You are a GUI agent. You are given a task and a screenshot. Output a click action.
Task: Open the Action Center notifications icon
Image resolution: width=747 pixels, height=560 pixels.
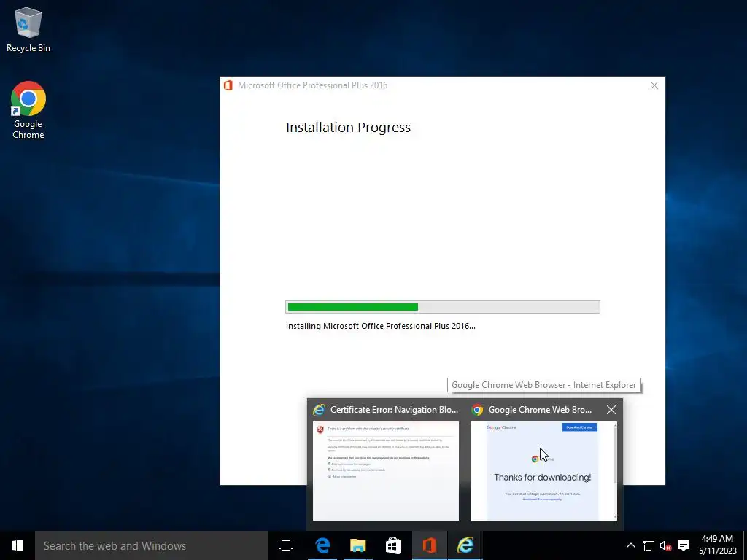684,545
